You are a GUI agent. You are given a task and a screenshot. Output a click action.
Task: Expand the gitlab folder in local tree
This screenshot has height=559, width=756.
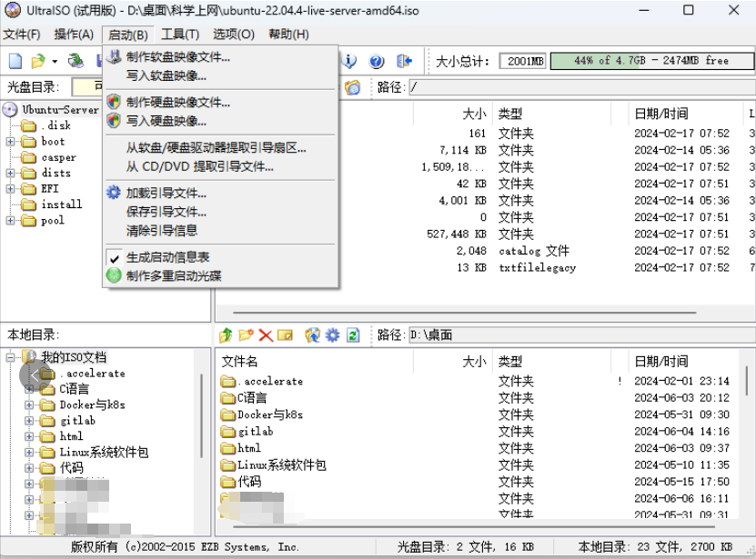[29, 421]
